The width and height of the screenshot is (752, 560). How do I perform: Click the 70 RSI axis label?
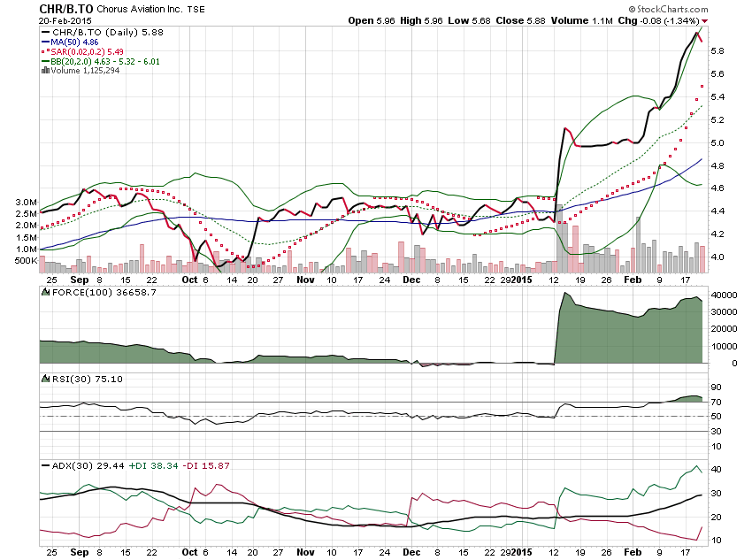pos(717,403)
